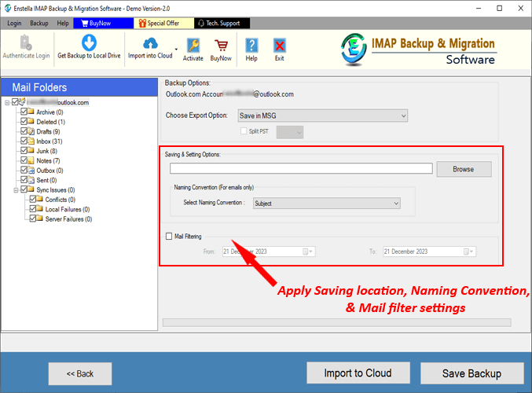Viewport: 532px width, 393px height.
Task: Uncheck the Inbox (31) folder checkbox
Action: (24, 141)
